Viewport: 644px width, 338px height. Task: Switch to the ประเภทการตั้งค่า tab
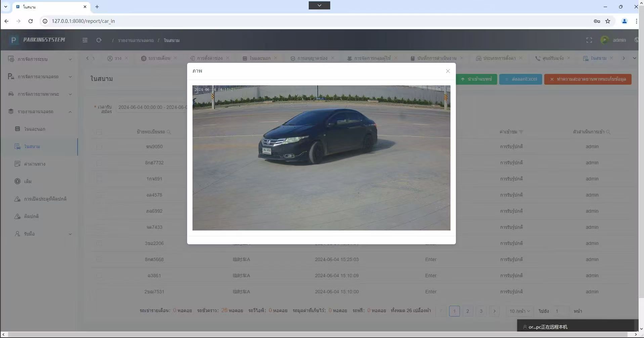[499, 58]
